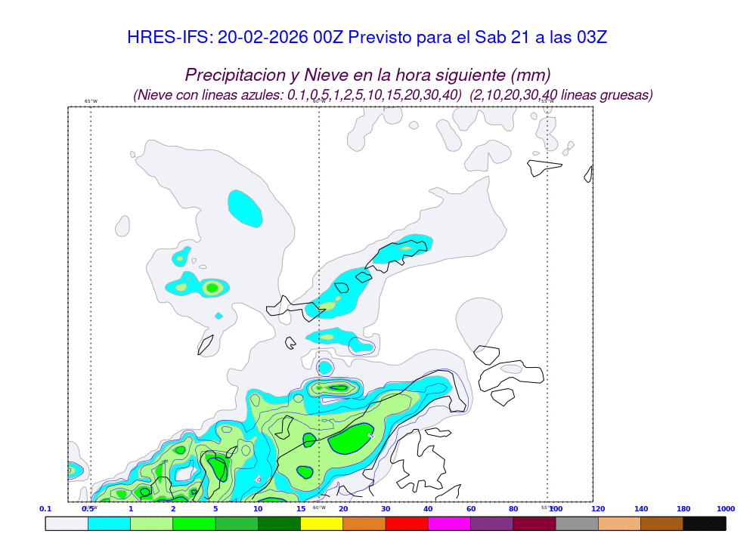Screen dimensions: 756x534
Task: Click the red legend color swatch
Action: pos(407,523)
